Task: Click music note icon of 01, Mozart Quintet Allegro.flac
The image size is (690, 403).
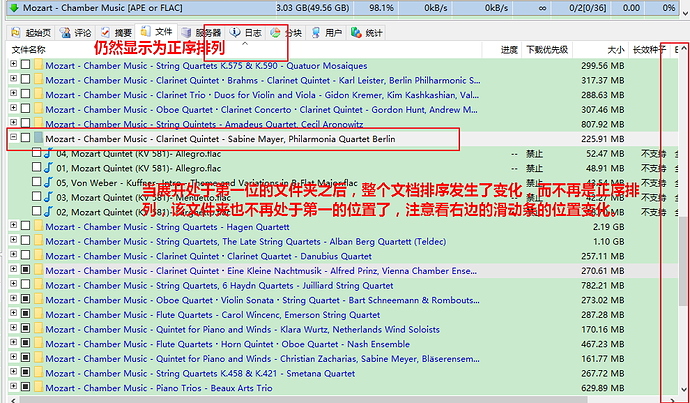Action: click(48, 168)
